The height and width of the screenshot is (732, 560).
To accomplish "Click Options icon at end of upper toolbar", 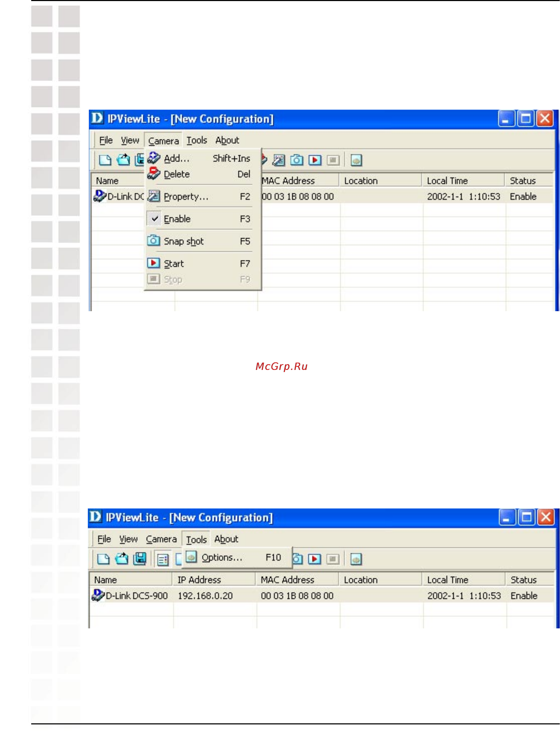I will tap(356, 160).
